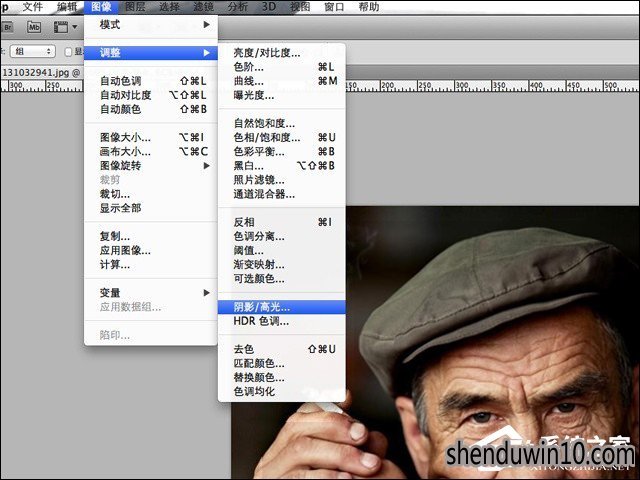Viewport: 640px width, 480px height.
Task: Open 色相/饱和度... adjustment
Action: tap(282, 138)
